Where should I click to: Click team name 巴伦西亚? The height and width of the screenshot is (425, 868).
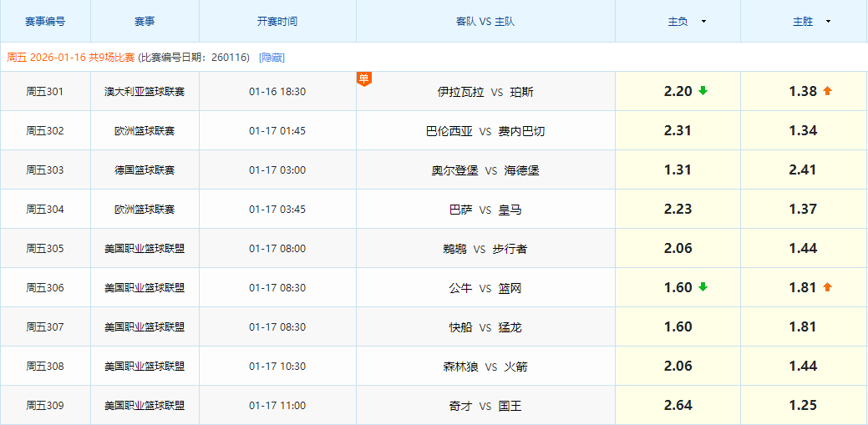tap(449, 131)
